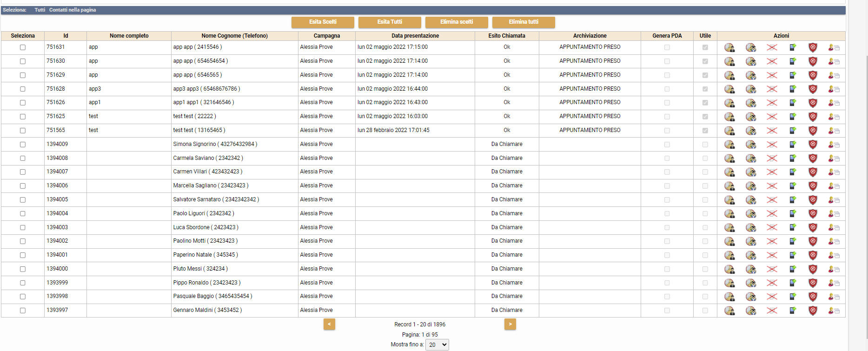868x351 pixels.
Task: Click clock-with-one-person icon for Pippo Ronaldo
Action: coord(729,283)
